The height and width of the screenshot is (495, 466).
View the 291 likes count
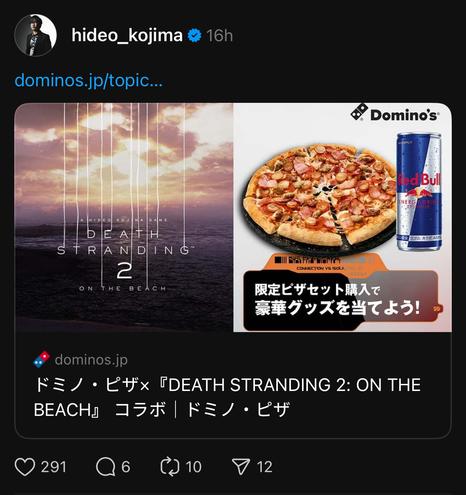coord(53,467)
